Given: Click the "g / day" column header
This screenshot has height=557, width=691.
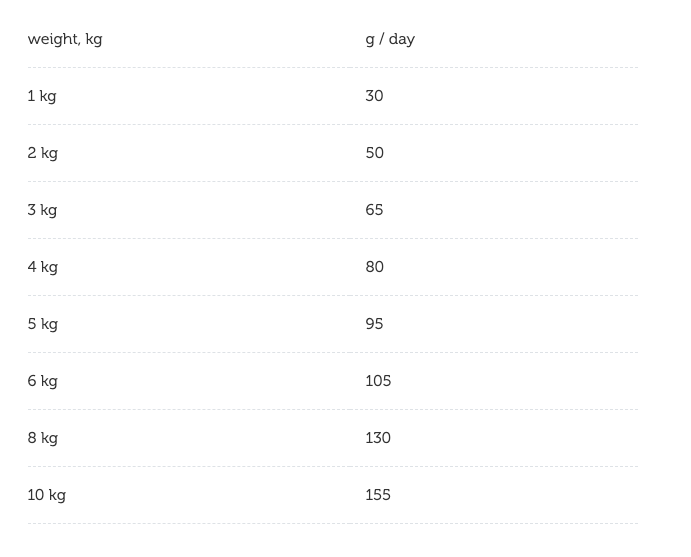Looking at the screenshot, I should pyautogui.click(x=390, y=39).
